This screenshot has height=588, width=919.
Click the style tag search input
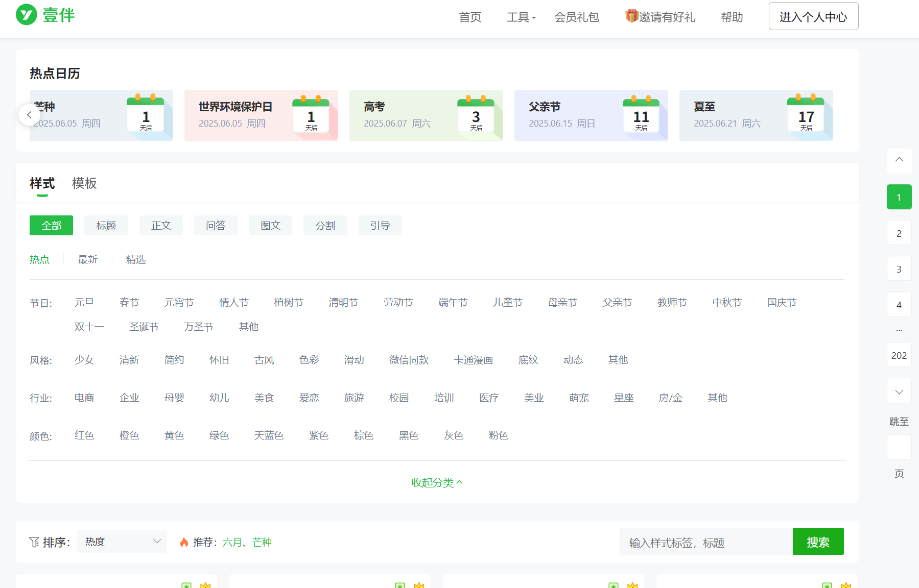pyautogui.click(x=706, y=542)
